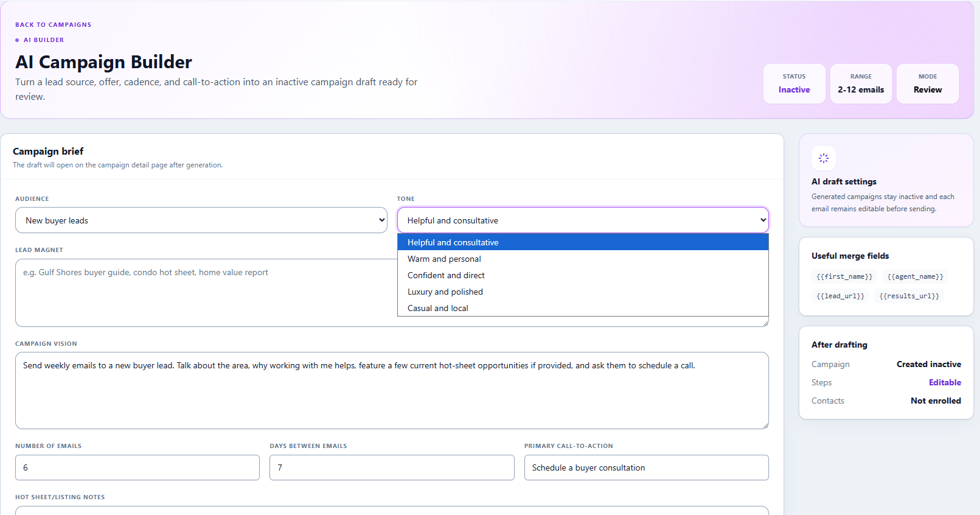Click the Mode Review card

928,83
